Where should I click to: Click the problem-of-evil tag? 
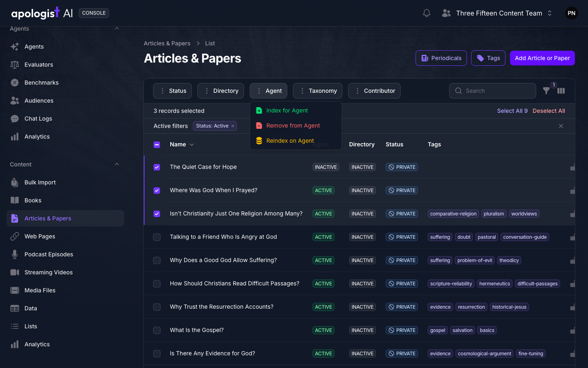click(x=475, y=260)
